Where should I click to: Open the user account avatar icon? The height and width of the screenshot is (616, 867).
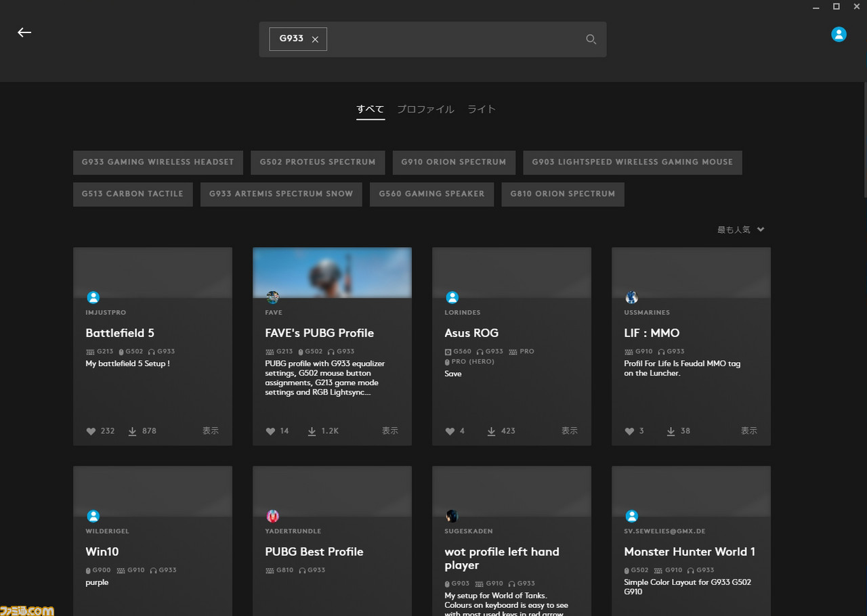(x=839, y=34)
